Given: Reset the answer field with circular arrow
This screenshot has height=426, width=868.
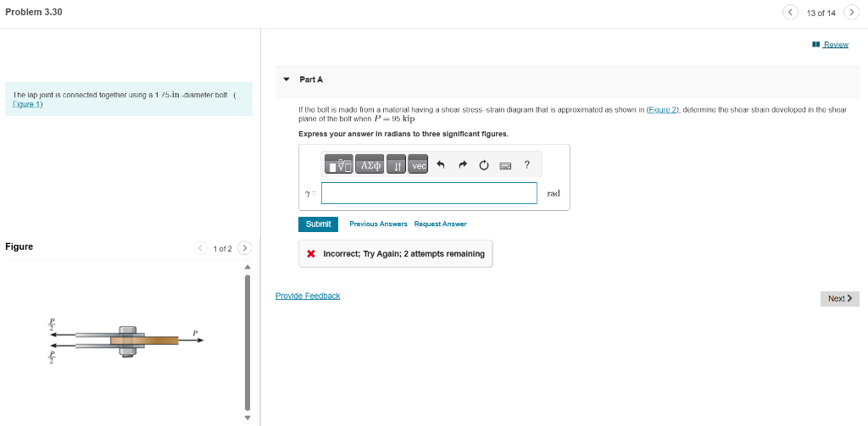Looking at the screenshot, I should [x=483, y=165].
